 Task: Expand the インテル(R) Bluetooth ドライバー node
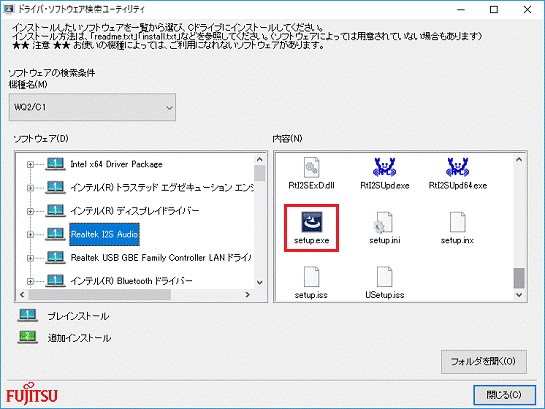(30, 281)
